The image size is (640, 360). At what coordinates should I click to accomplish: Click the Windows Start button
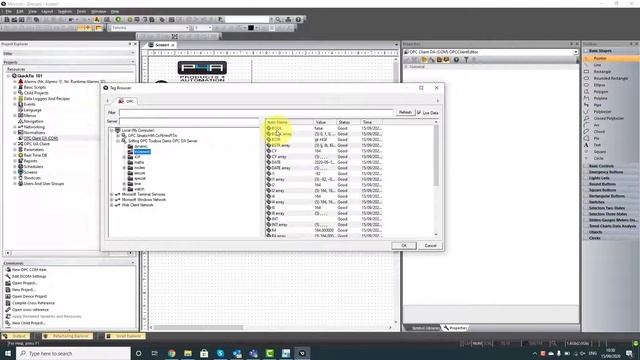coord(7,353)
